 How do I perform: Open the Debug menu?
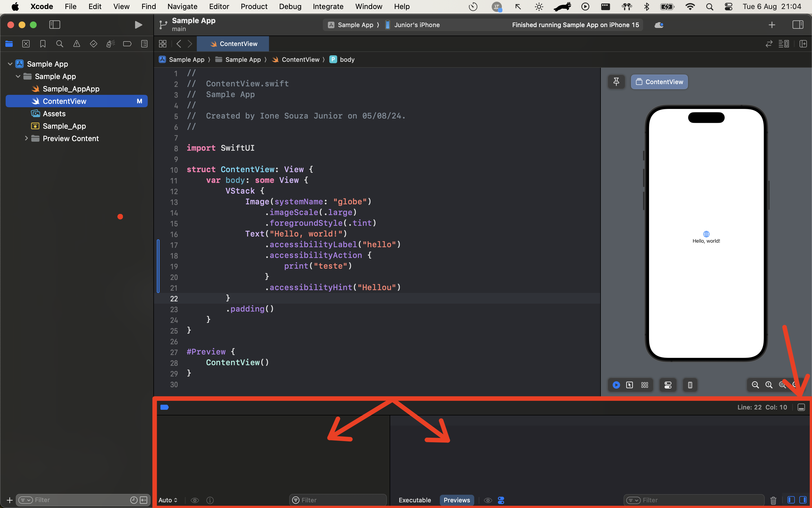[x=290, y=6]
